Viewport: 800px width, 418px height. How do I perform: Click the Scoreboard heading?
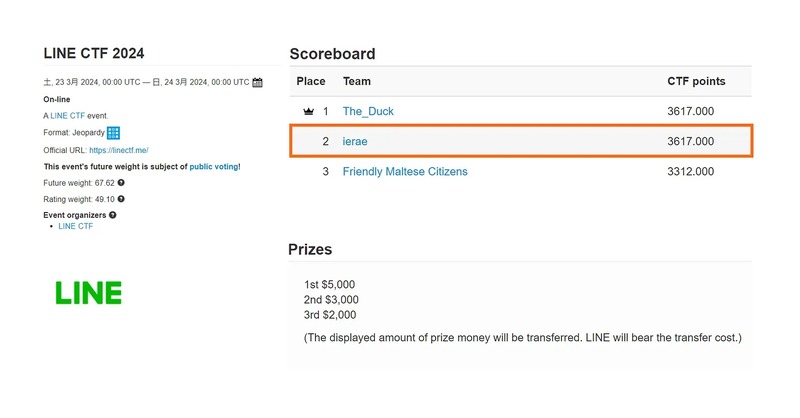pyautogui.click(x=332, y=54)
